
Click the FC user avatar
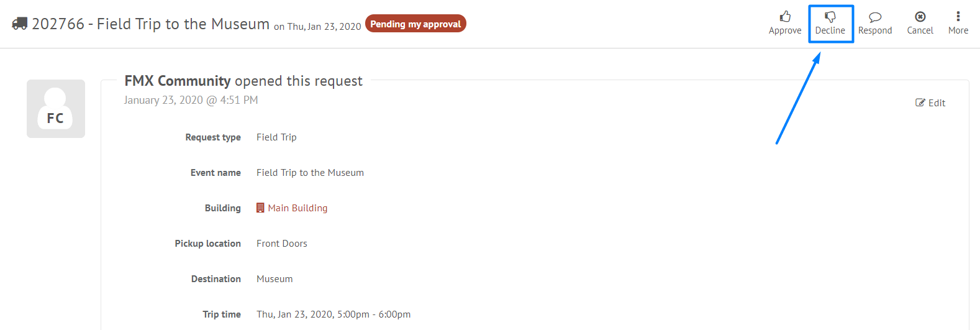point(56,109)
